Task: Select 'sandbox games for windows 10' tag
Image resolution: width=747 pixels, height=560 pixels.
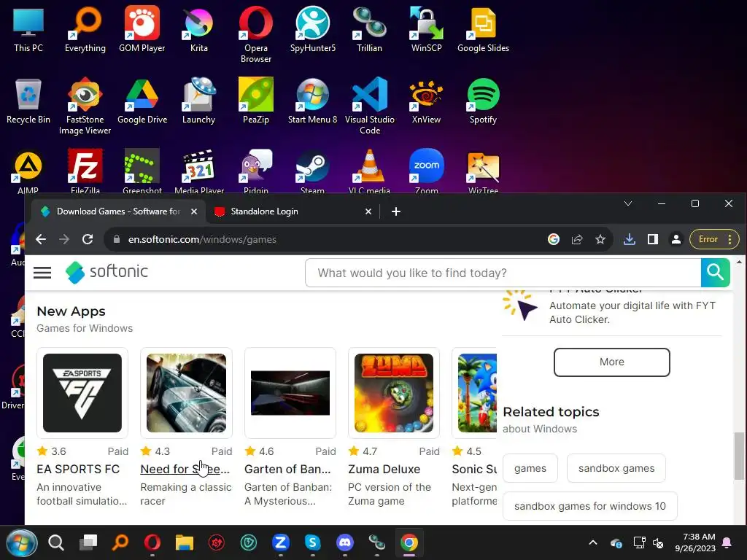Action: coord(589,506)
